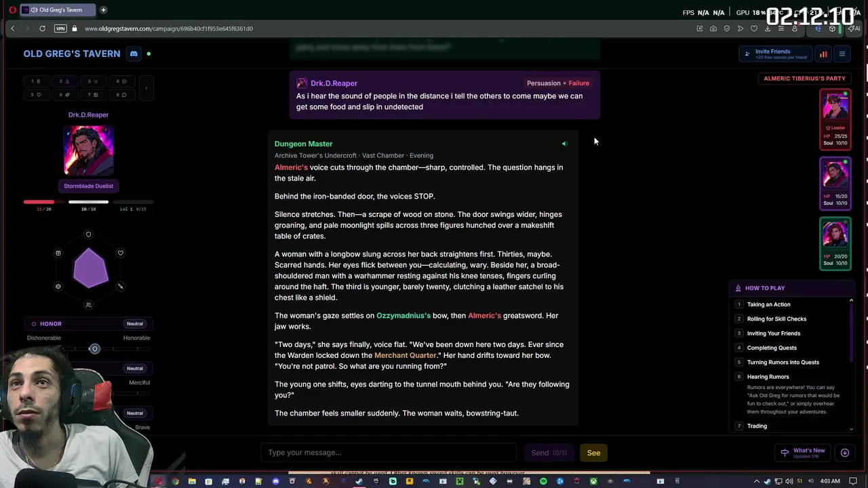Select heart icon on stat hexagon
The height and width of the screenshot is (488, 868).
(121, 253)
